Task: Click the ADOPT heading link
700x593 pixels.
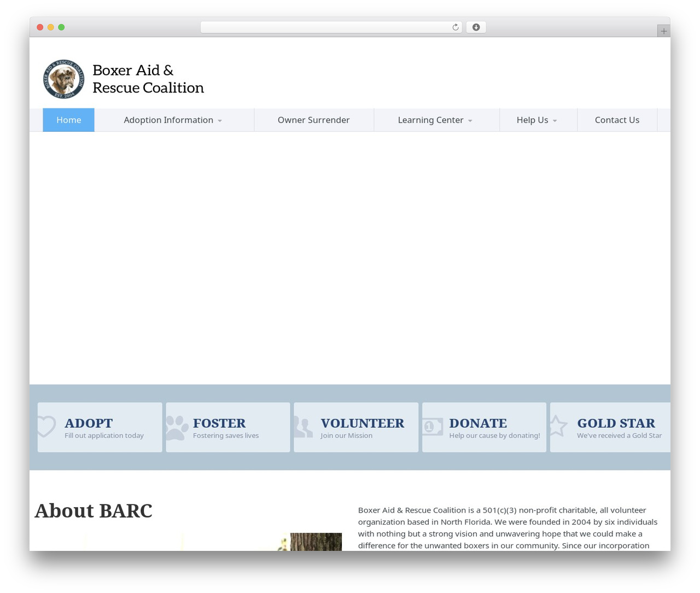Action: [89, 423]
